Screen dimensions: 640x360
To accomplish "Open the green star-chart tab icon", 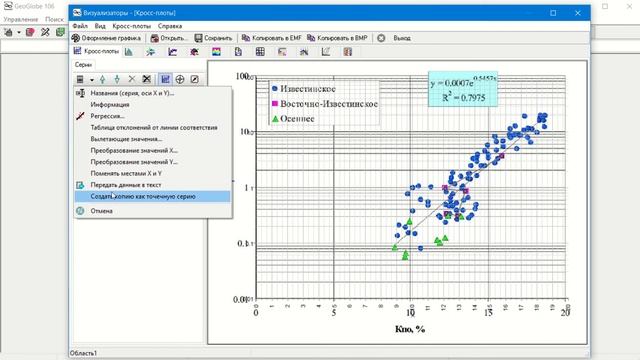I will coord(151,52).
